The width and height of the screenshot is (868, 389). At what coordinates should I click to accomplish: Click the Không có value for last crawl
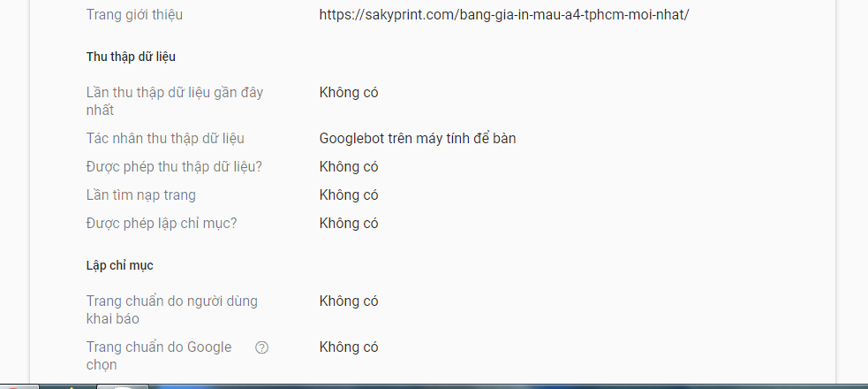click(349, 93)
